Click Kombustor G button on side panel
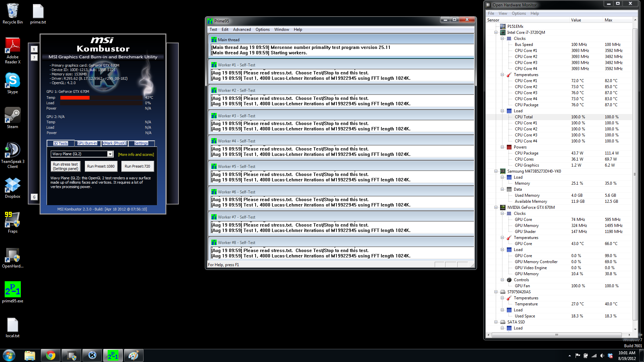Viewport: 644px width, 362px height. coord(34,197)
